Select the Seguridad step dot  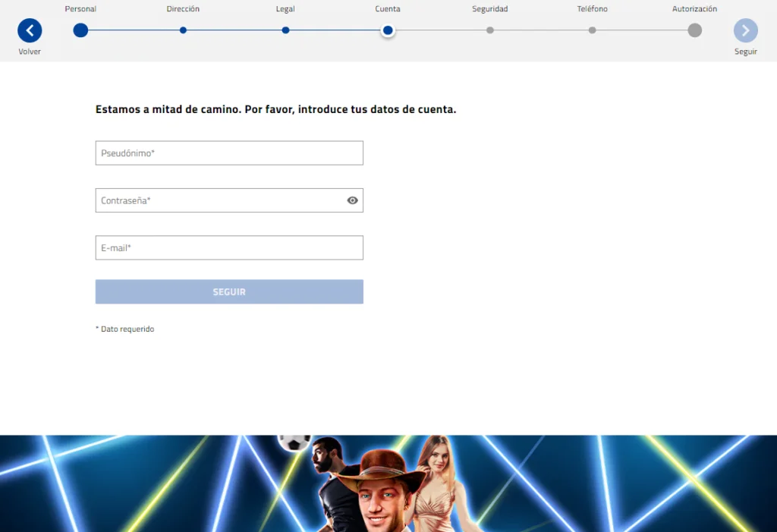click(x=490, y=30)
